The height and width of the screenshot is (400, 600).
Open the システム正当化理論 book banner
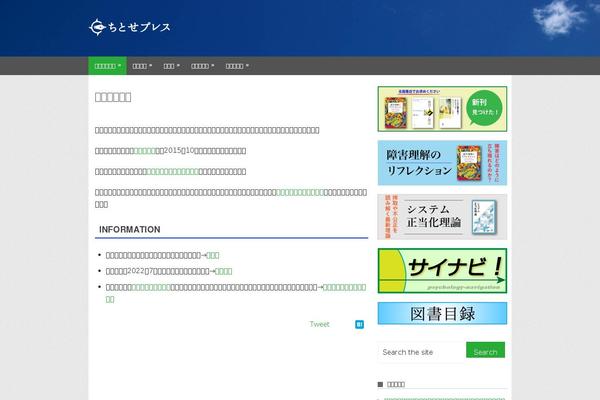442,217
